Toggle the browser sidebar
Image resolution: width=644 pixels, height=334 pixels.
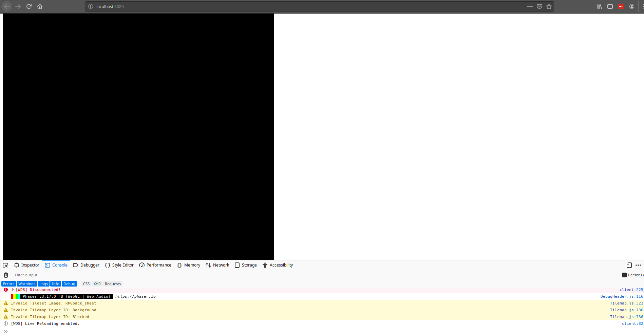point(610,6)
